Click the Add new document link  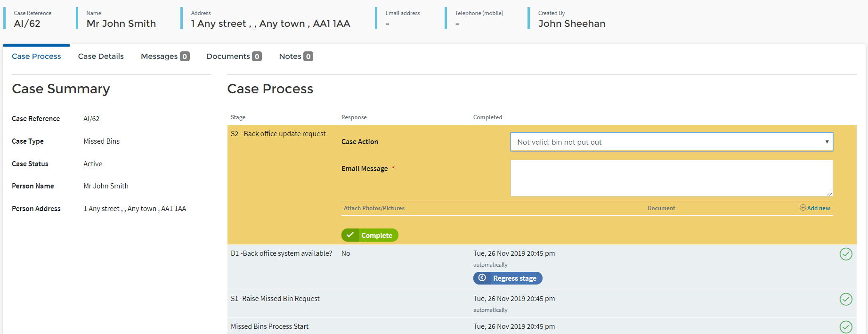point(818,208)
